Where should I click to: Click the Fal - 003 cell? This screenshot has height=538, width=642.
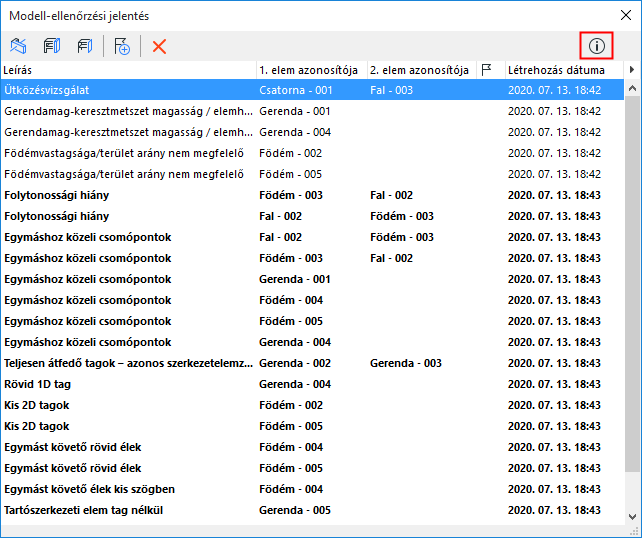pyautogui.click(x=391, y=90)
